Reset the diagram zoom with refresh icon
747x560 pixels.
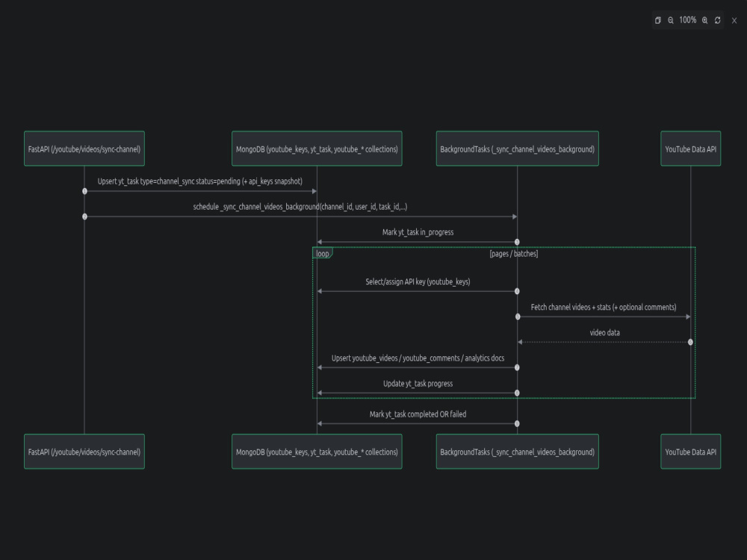(x=717, y=20)
